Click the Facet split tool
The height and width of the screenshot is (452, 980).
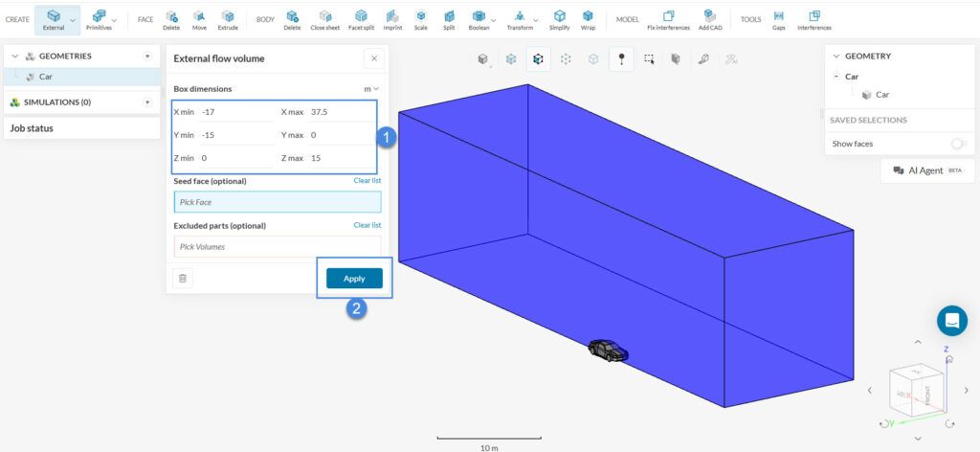(x=360, y=18)
